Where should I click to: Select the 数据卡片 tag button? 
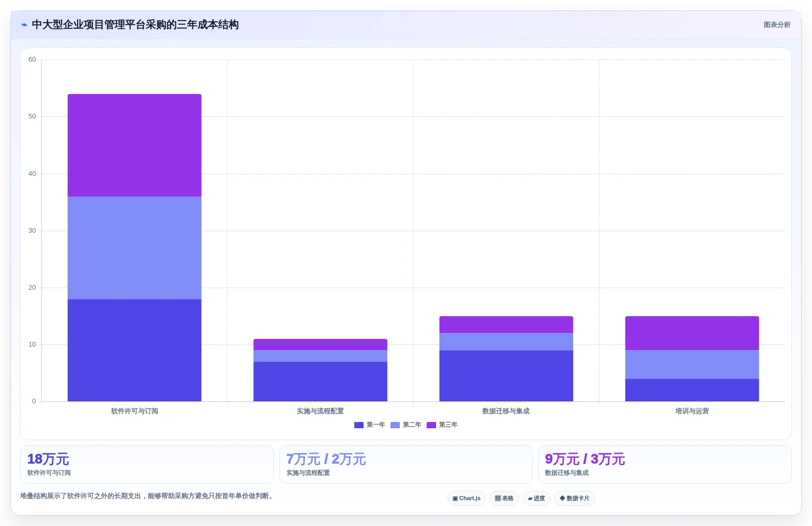[574, 499]
